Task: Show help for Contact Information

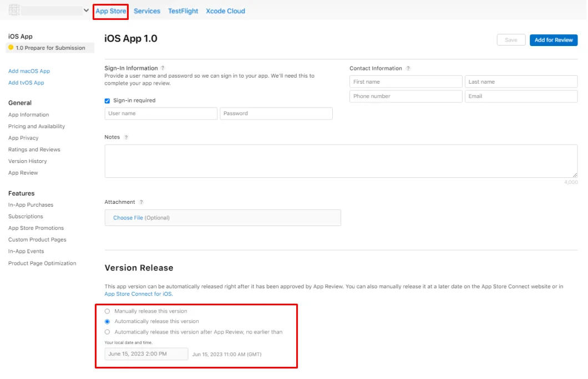Action: click(x=408, y=69)
